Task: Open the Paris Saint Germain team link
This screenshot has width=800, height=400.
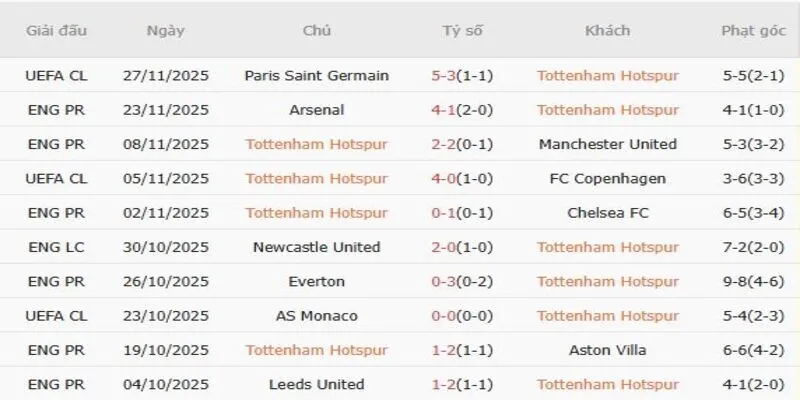Action: coord(316,75)
